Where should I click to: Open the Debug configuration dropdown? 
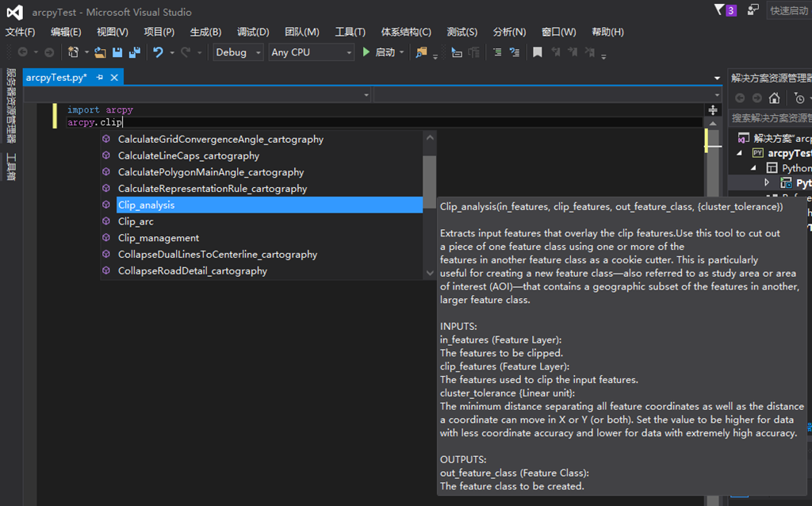pos(239,52)
